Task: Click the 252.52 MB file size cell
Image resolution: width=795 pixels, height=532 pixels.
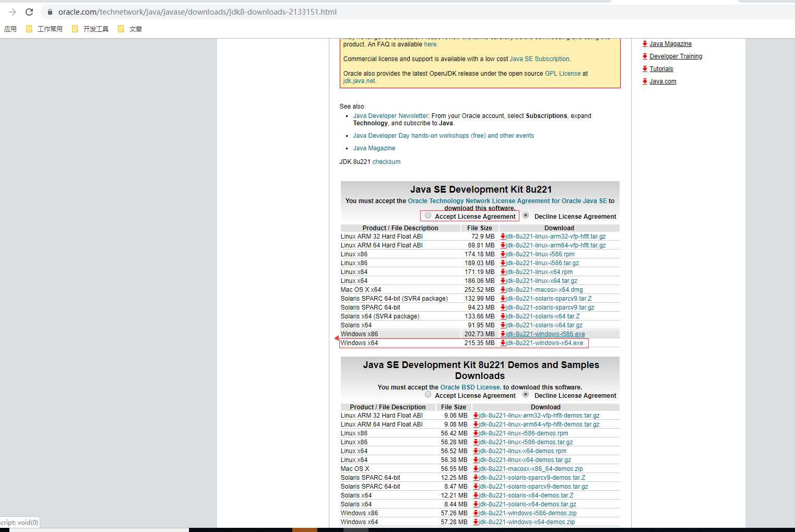Action: [479, 290]
